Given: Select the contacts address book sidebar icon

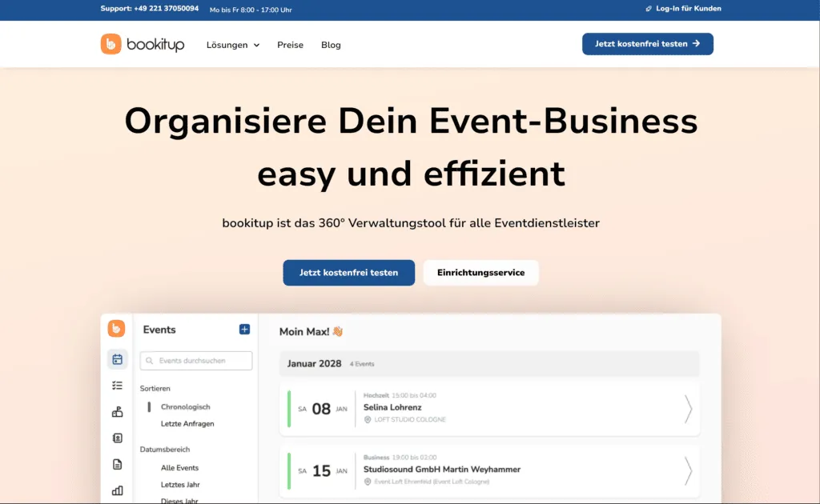Looking at the screenshot, I should point(117,438).
